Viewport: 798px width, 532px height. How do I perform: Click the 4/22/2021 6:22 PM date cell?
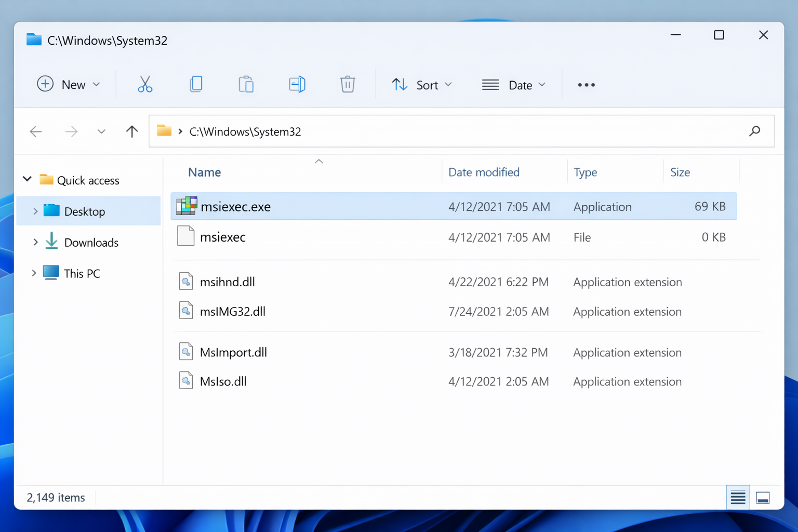[x=498, y=282]
